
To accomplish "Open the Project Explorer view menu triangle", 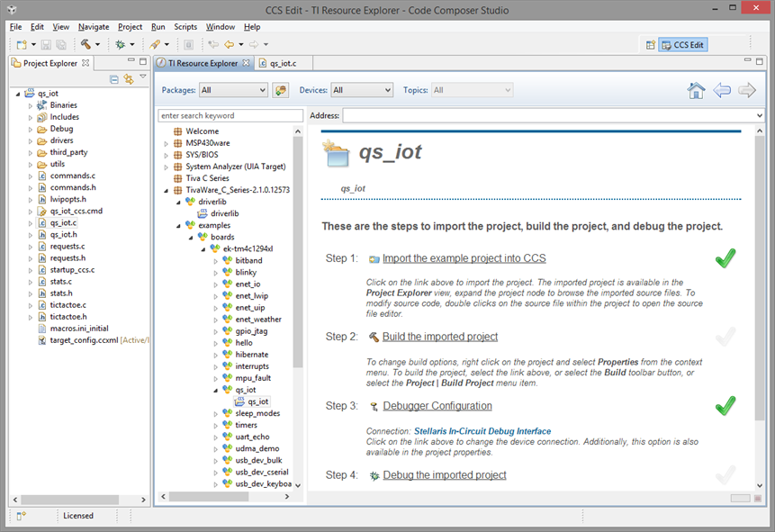I will (143, 77).
